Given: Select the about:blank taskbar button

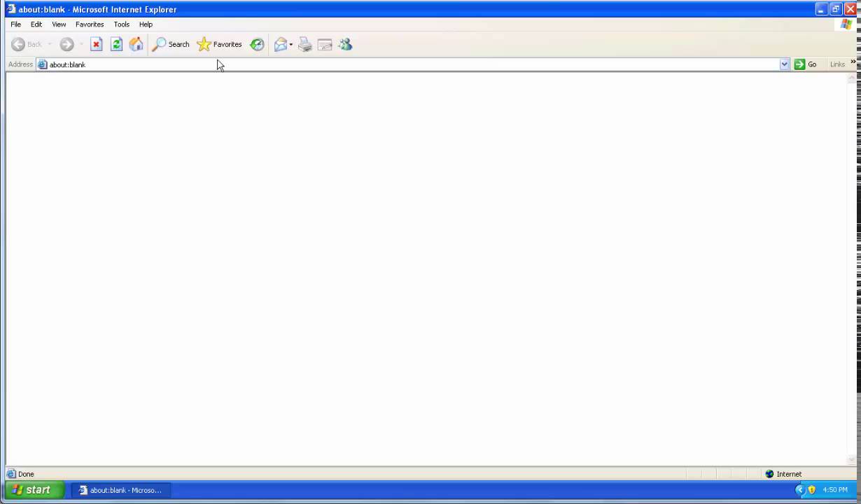Looking at the screenshot, I should [120, 490].
